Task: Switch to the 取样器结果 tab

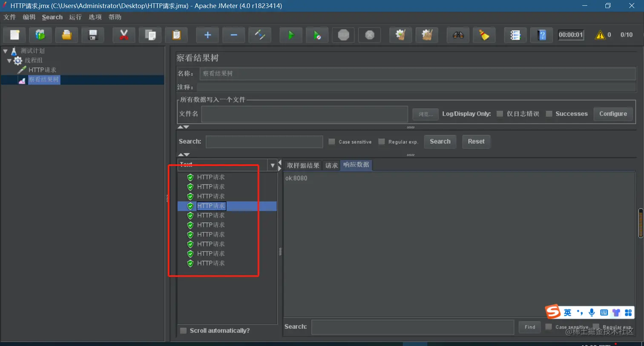Action: pyautogui.click(x=303, y=165)
